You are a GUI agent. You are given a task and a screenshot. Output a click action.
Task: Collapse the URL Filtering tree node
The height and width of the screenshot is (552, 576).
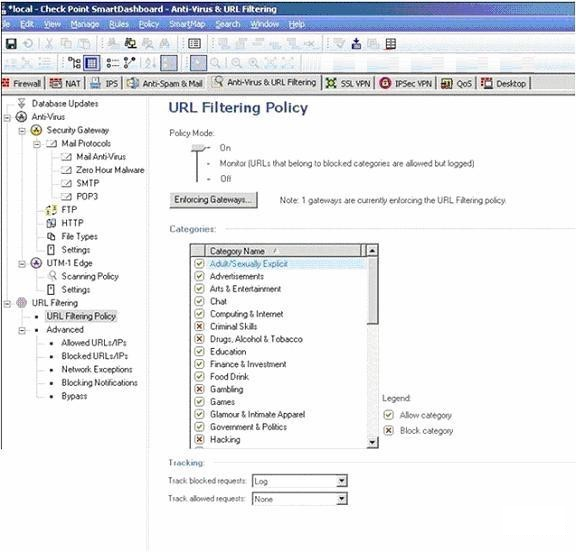coord(7,304)
